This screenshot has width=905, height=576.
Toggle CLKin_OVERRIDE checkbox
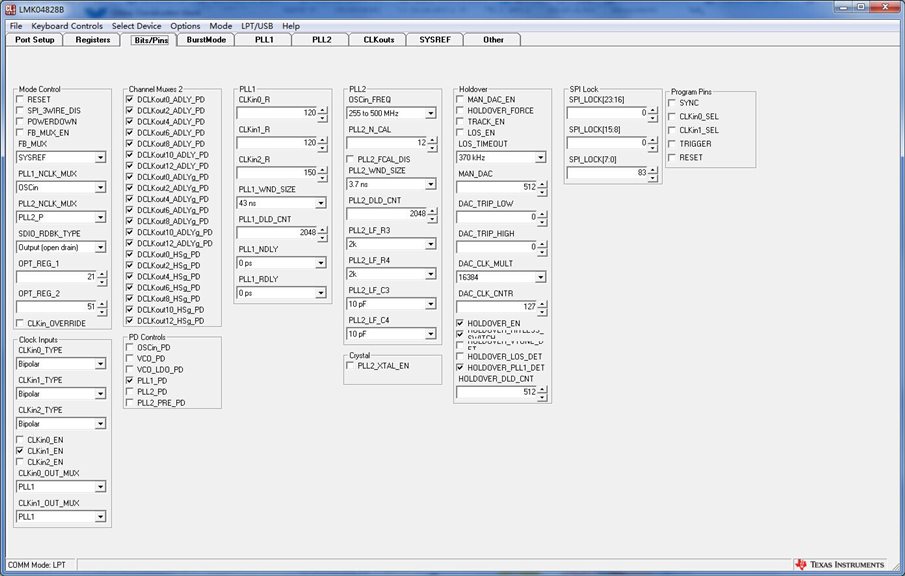pos(20,323)
